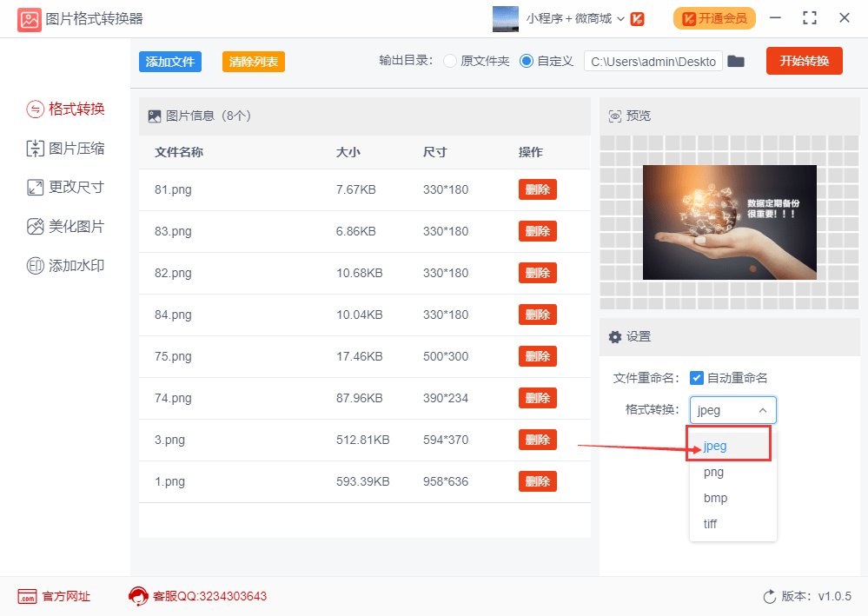Click 清除列表 to clear the file list
This screenshot has width=868, height=616.
pyautogui.click(x=253, y=62)
